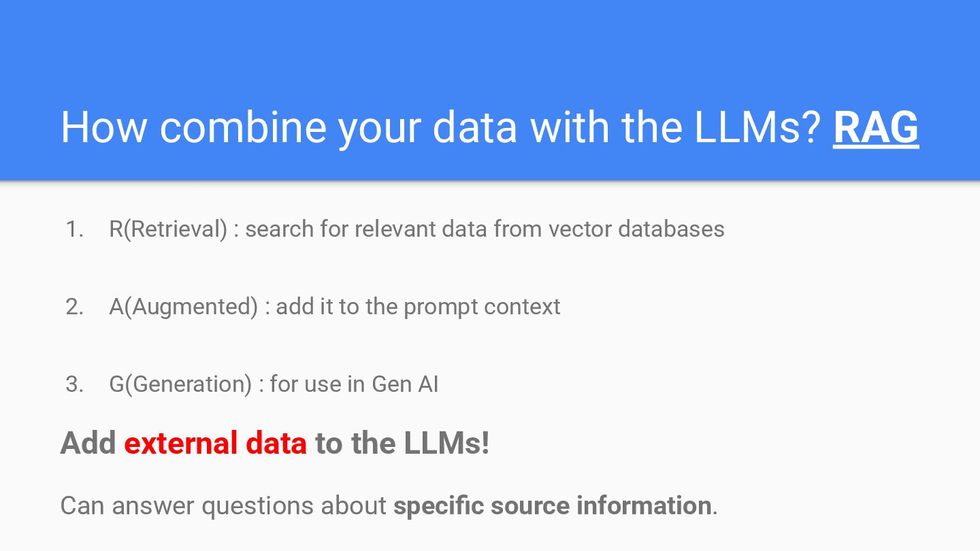The image size is (980, 551).
Task: Select the 'R(Retrieval)' list item text
Action: tap(168, 229)
